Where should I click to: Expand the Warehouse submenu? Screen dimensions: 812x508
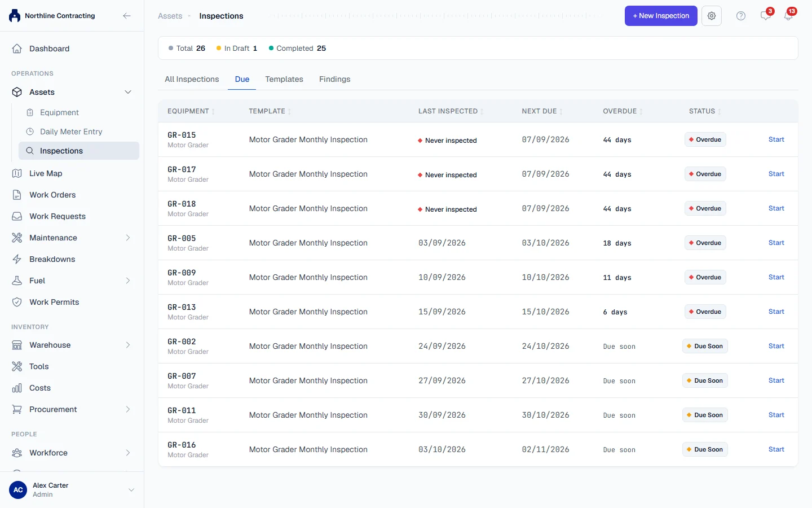point(128,345)
